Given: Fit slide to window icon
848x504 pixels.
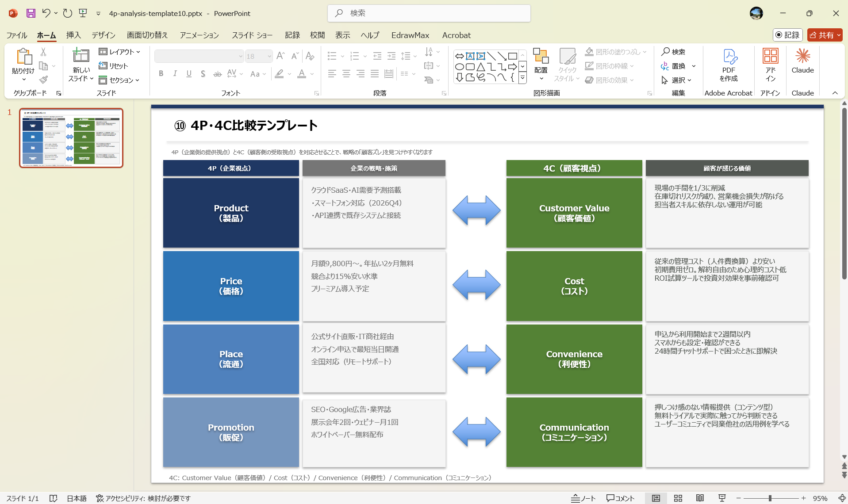Looking at the screenshot, I should 841,498.
